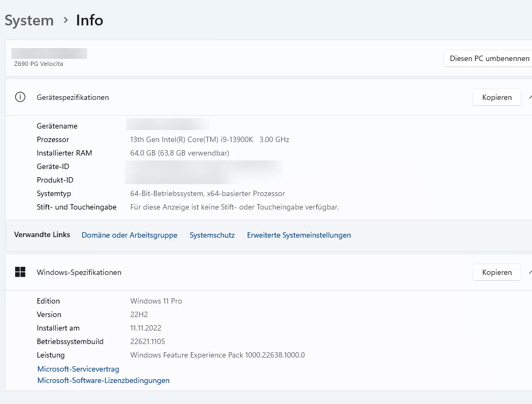Select the Stift- oder Toucheingabe message
The image size is (532, 404).
point(235,207)
